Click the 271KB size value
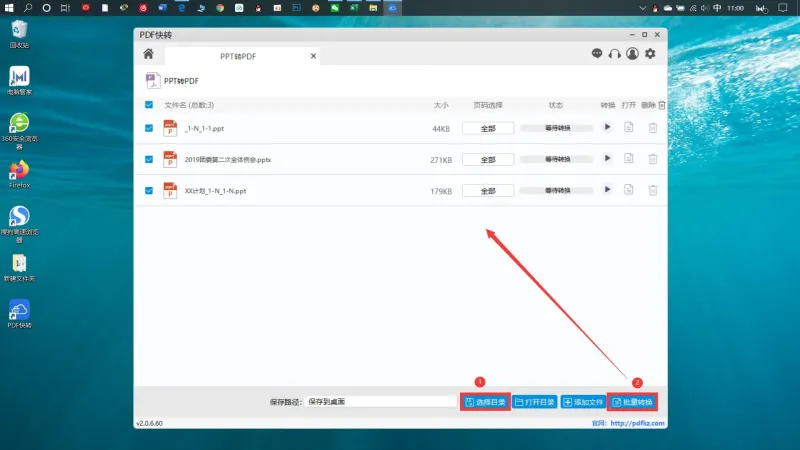800x450 pixels. (441, 160)
